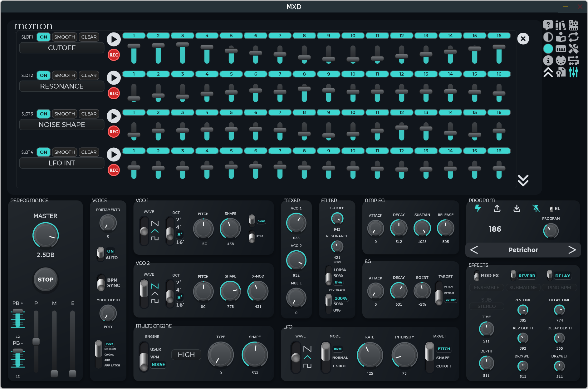Toggle the VCO 1 RING switch
The image size is (588, 389).
252,236
